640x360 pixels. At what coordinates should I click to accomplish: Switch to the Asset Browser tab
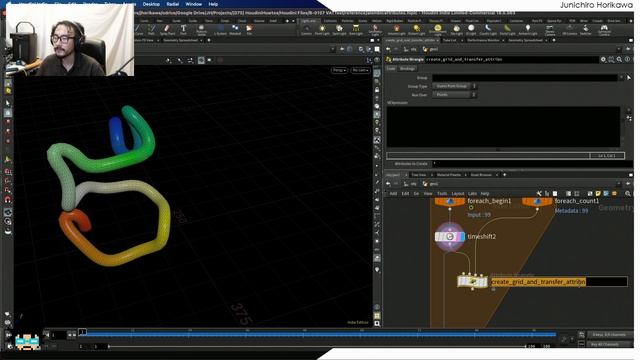tap(481, 175)
